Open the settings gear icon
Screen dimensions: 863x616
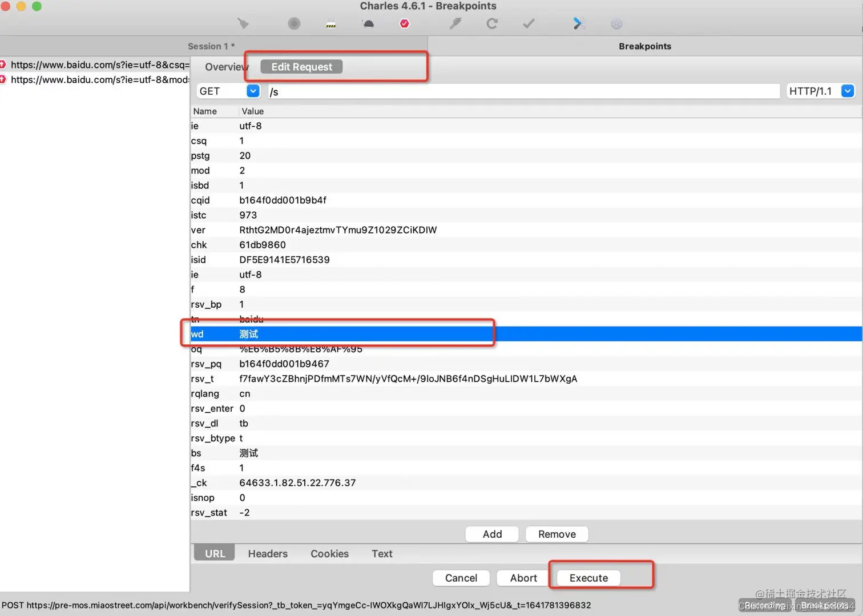click(616, 23)
